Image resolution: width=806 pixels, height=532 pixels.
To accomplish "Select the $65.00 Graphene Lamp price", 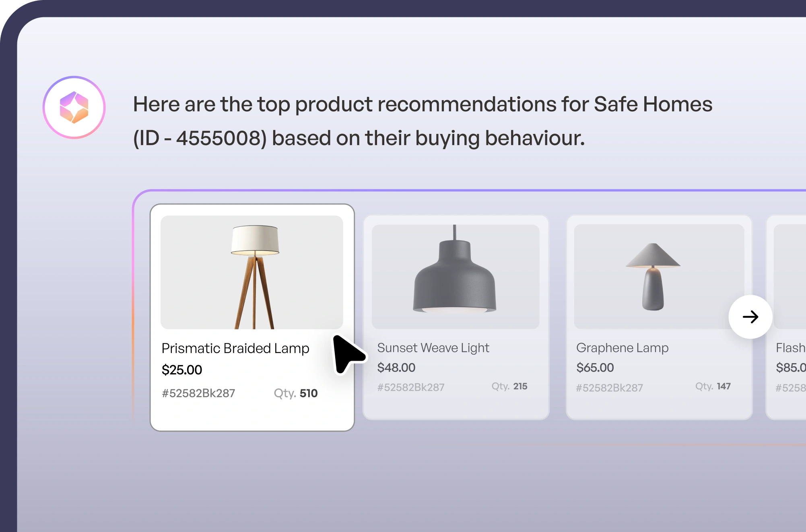I will pos(595,368).
